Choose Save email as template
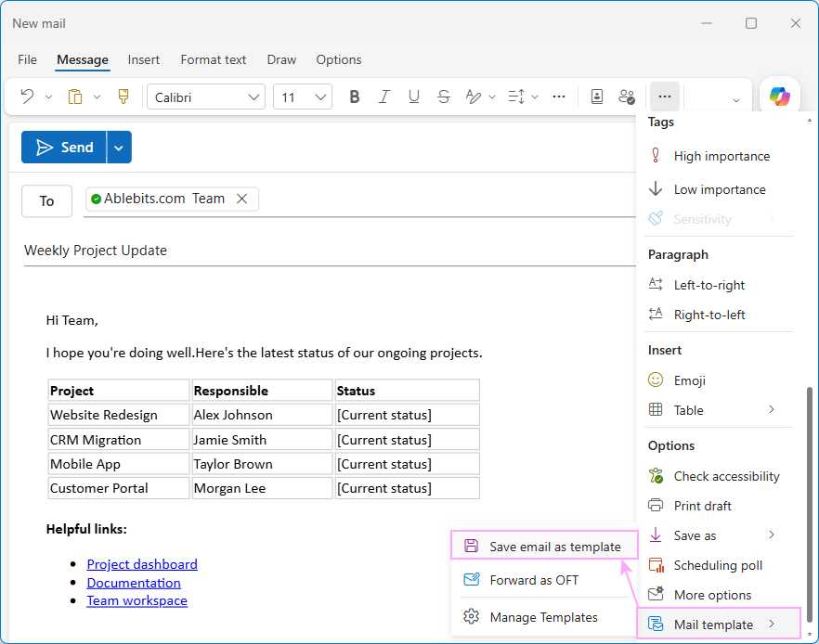The image size is (819, 644). click(544, 546)
